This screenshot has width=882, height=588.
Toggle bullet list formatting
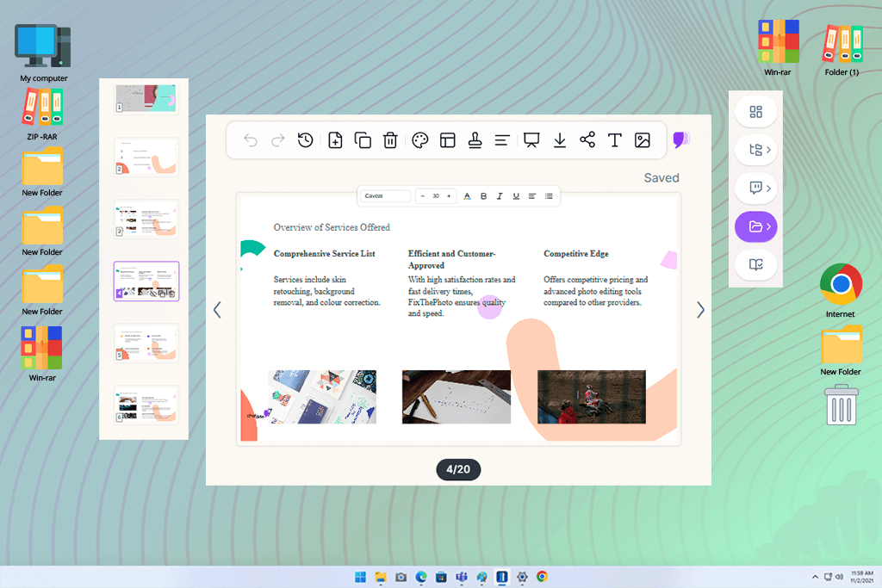(x=549, y=196)
